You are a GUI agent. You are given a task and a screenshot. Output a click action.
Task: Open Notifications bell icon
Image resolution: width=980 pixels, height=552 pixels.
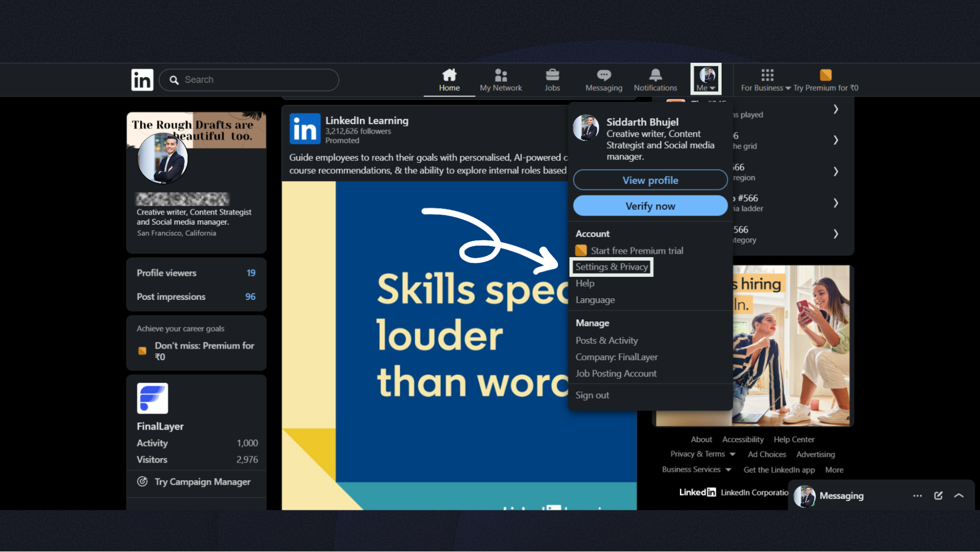coord(655,75)
